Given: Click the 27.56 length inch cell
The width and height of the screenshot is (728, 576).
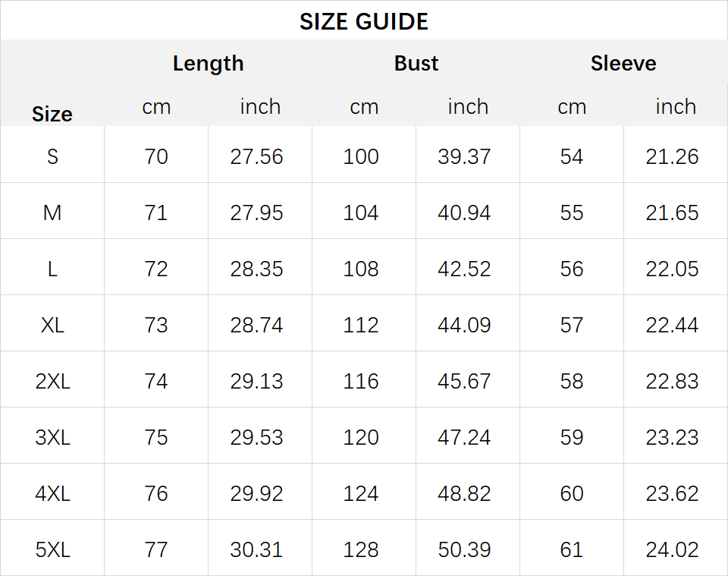Looking at the screenshot, I should pos(256,156).
